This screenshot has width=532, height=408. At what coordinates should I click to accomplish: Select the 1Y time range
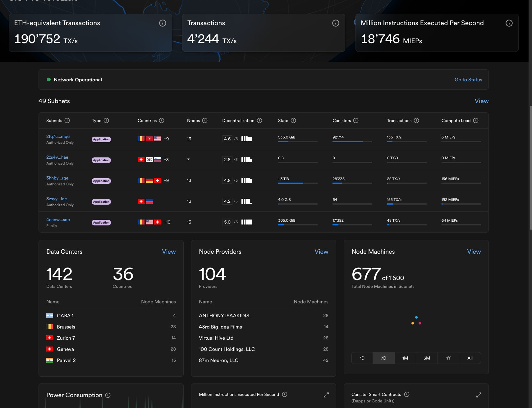point(448,358)
